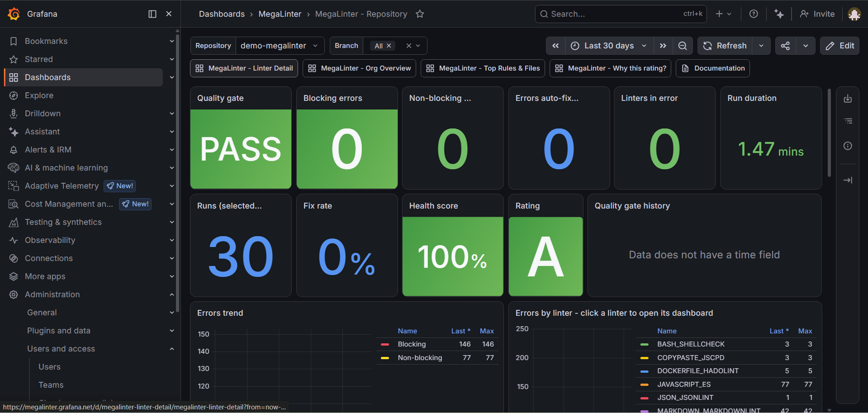Toggle JAVASCRIPT_ES series in linter legend
The width and height of the screenshot is (868, 413).
coord(684,385)
